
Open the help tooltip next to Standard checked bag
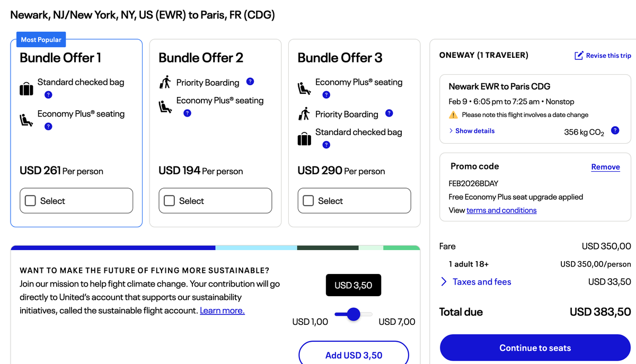point(48,94)
